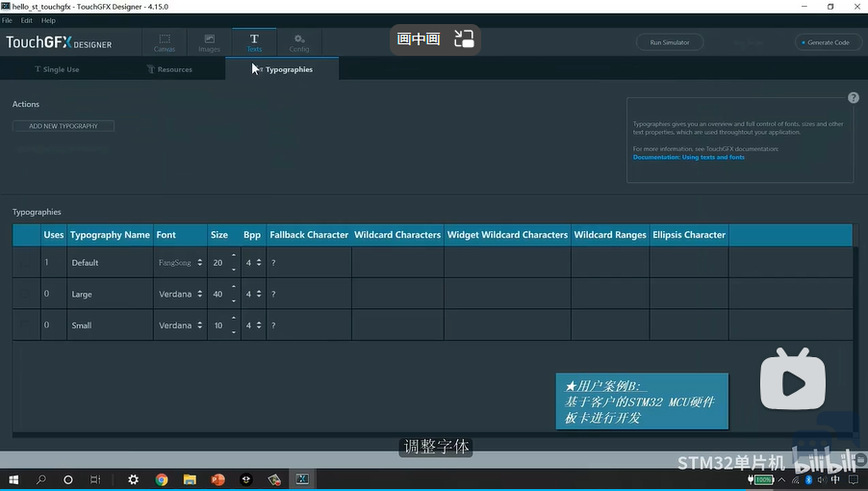The image size is (868, 491).
Task: Click Run Simulator button
Action: [670, 42]
